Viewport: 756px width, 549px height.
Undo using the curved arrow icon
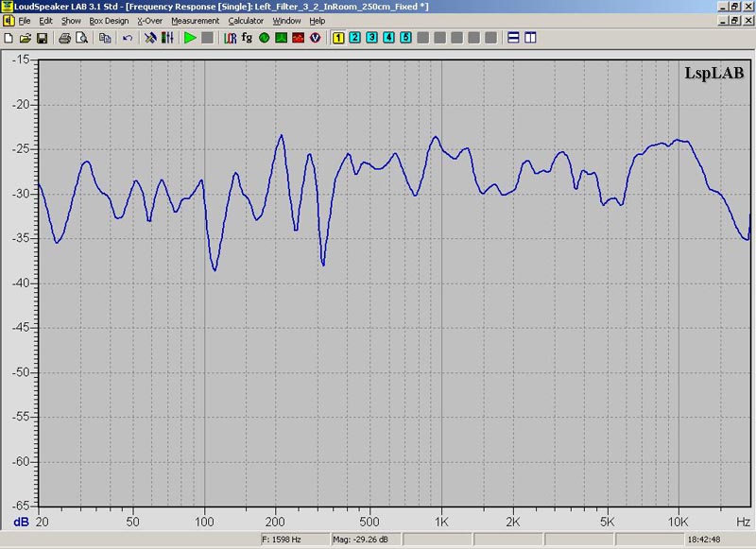tap(128, 38)
